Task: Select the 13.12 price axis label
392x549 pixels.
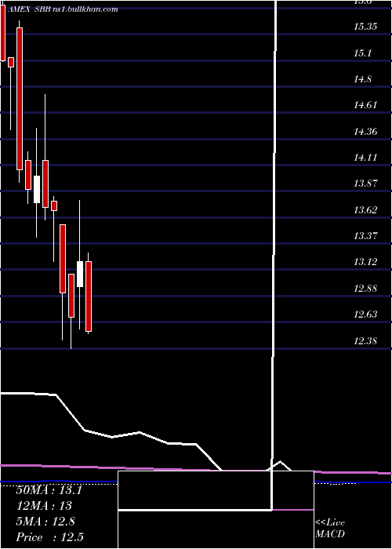Action: click(x=365, y=262)
